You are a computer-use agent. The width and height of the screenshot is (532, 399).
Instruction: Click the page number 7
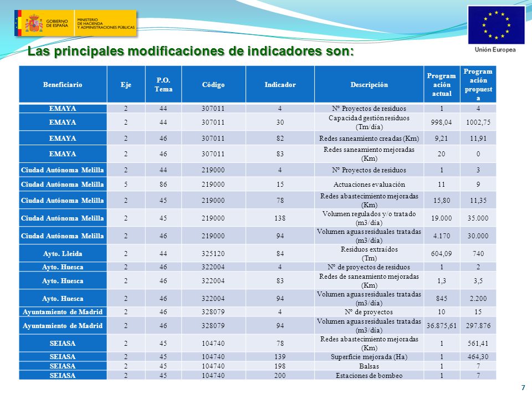523,387
